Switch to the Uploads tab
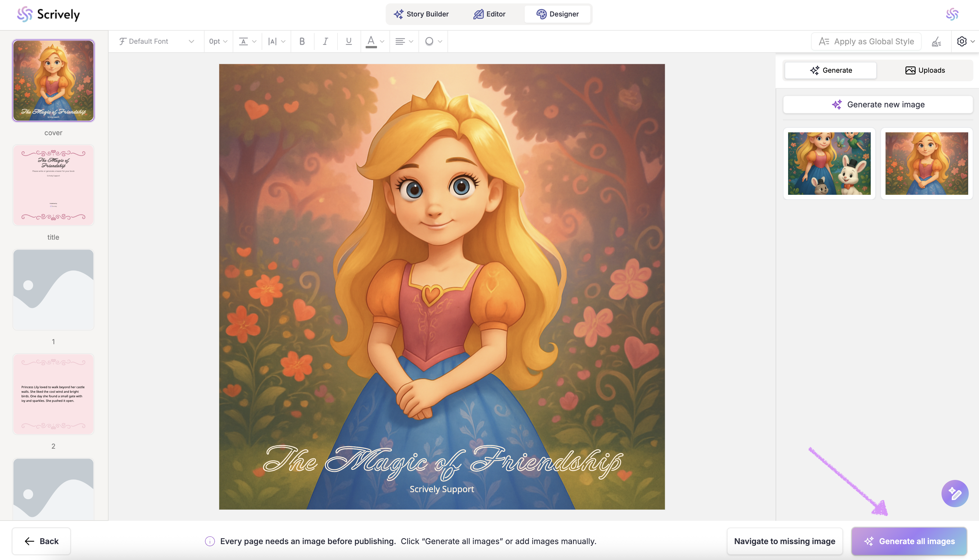The width and height of the screenshot is (979, 560). pyautogui.click(x=925, y=70)
